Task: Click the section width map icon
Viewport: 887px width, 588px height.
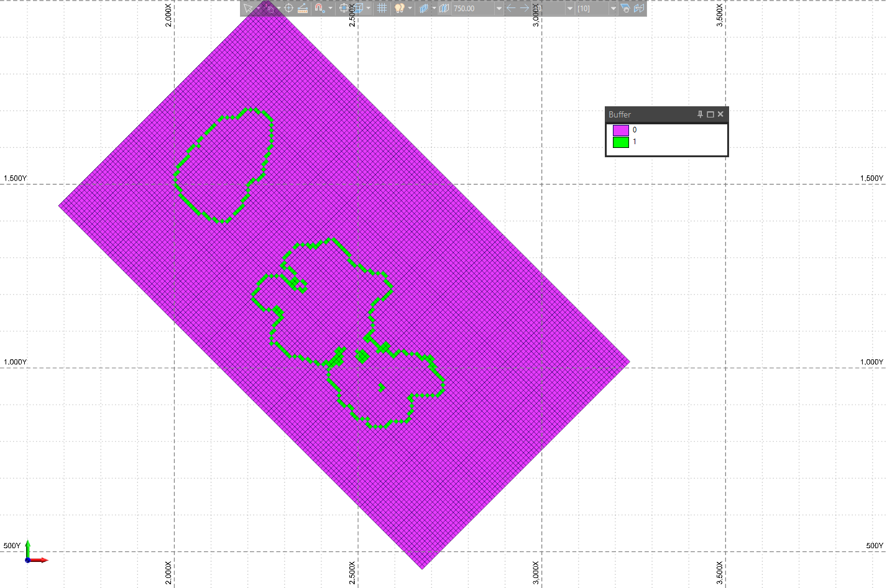Action: (444, 8)
